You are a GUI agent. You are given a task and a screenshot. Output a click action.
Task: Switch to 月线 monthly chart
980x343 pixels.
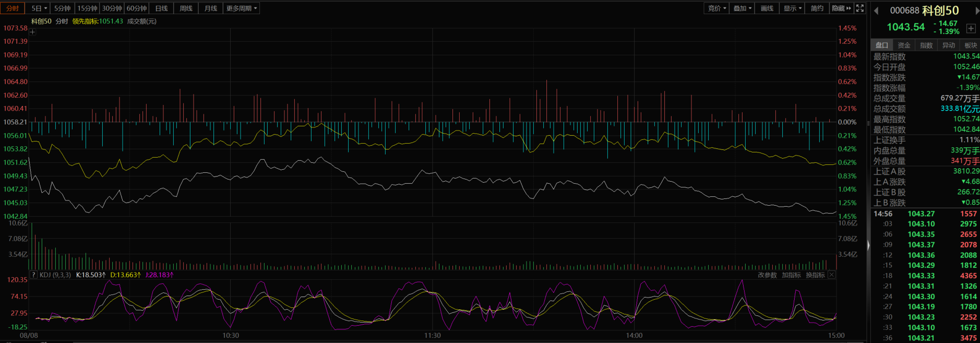pos(211,8)
